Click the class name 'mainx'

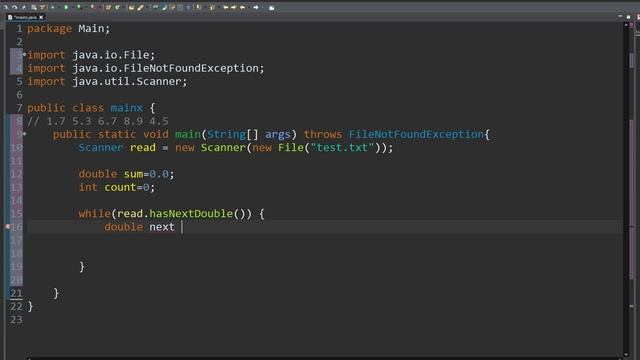(127, 108)
